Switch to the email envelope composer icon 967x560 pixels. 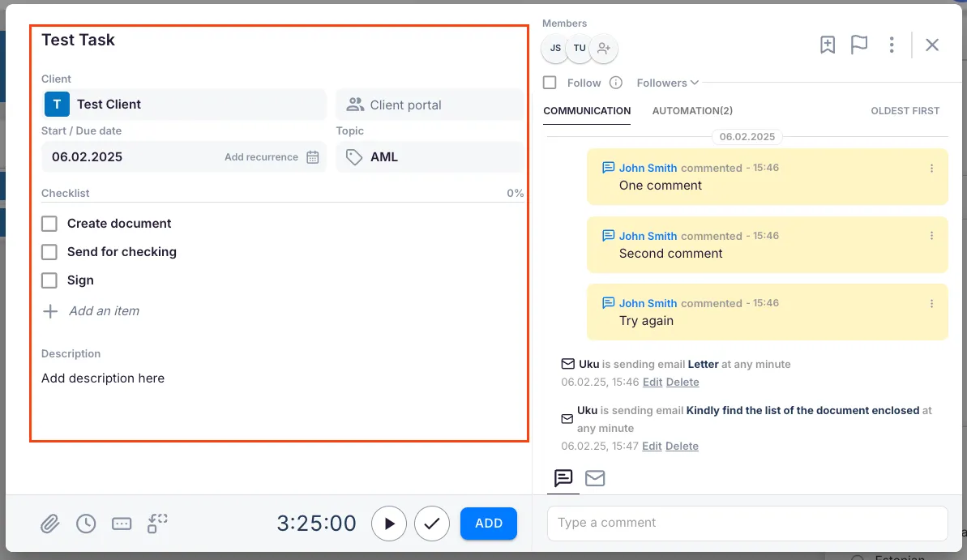595,478
